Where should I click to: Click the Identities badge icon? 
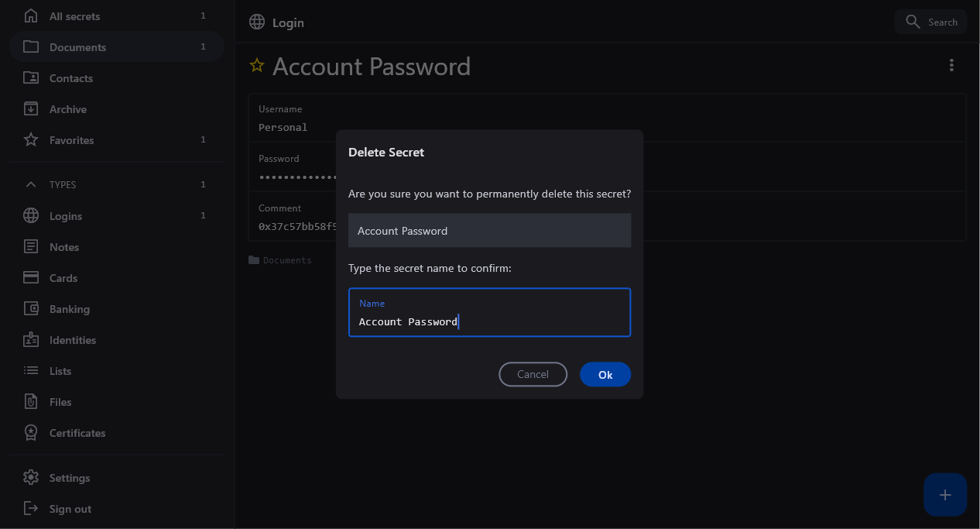[31, 340]
